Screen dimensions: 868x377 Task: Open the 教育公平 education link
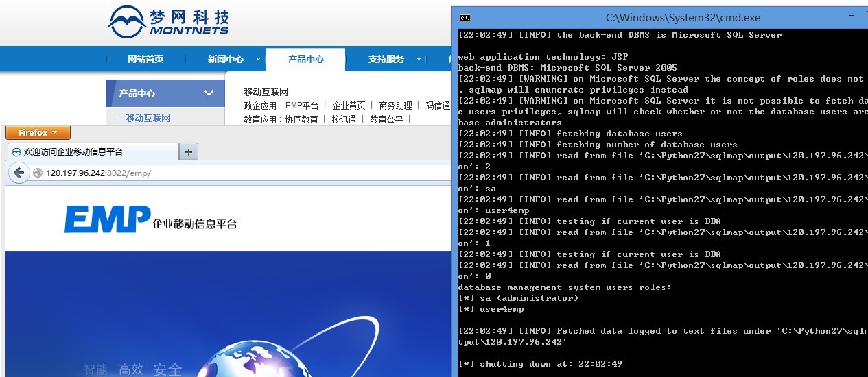click(386, 119)
